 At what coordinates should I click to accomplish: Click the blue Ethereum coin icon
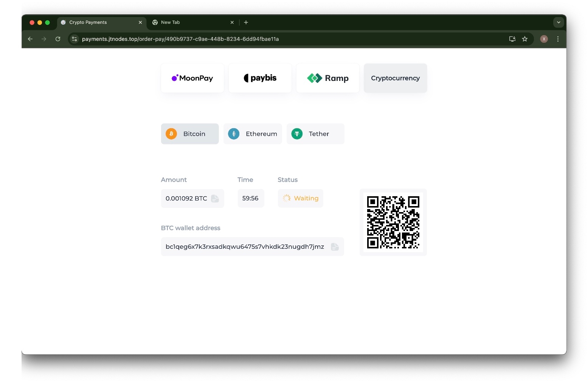(234, 134)
